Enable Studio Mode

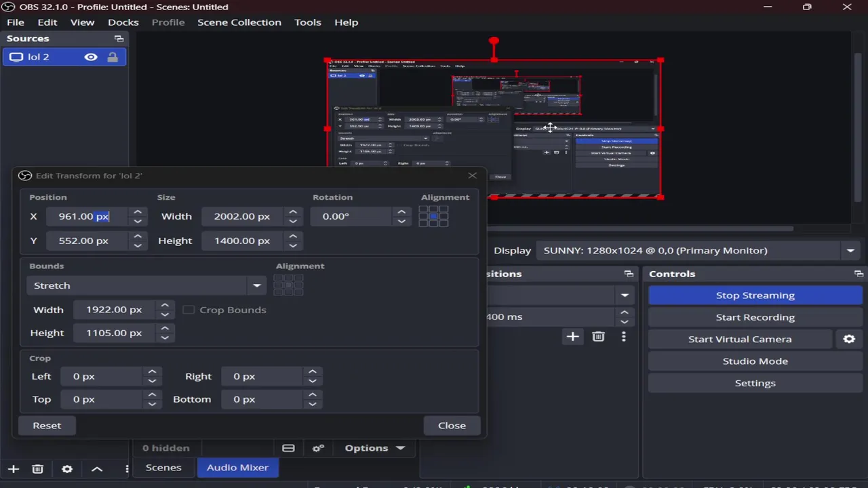click(x=755, y=361)
